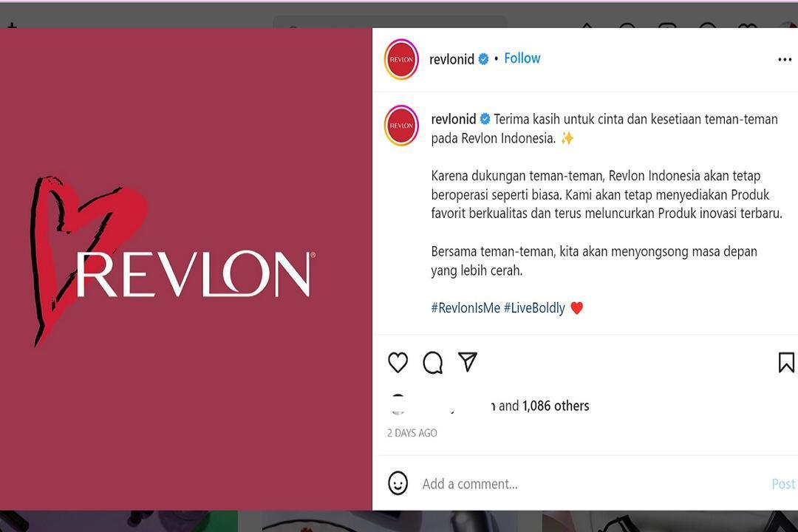798x532 pixels.
Task: Open the small liker avatar below actions
Action: pyautogui.click(x=398, y=405)
